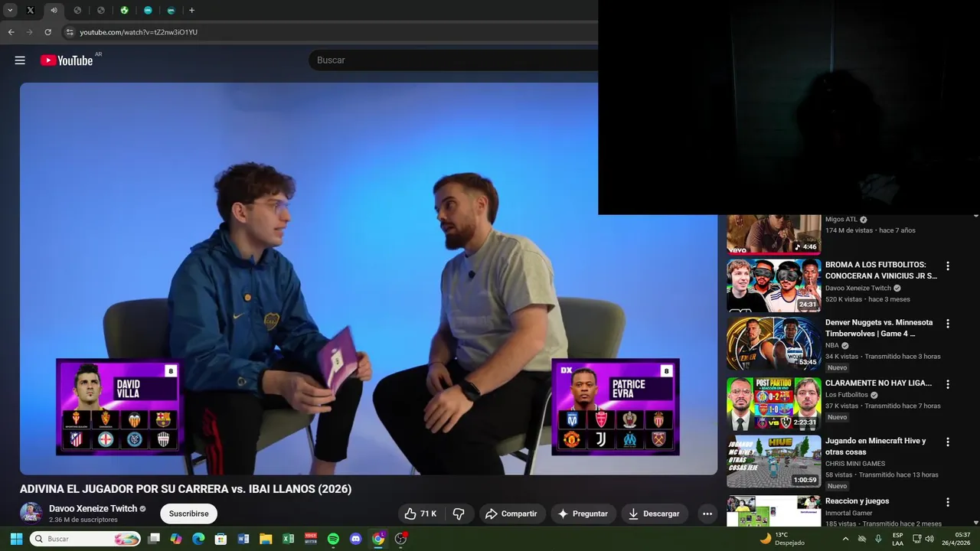Open the weather widget showing 13°C Despejado
The image size is (980, 551).
[782, 539]
